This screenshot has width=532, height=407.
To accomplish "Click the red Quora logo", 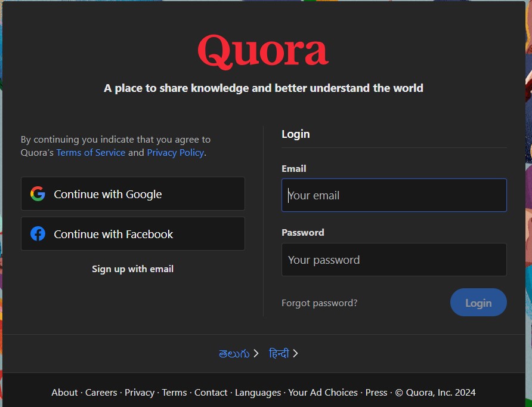I will pos(263,52).
